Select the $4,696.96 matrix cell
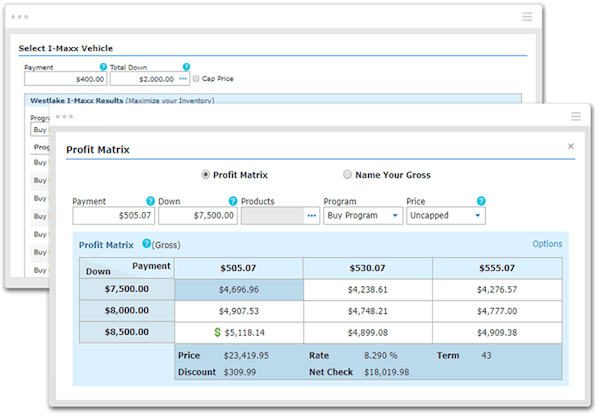600x416 pixels. [x=238, y=289]
